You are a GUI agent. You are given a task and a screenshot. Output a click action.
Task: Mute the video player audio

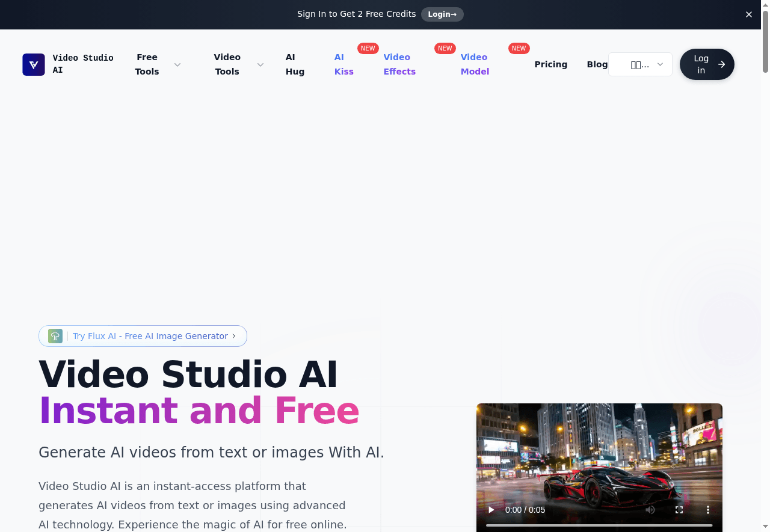650,510
